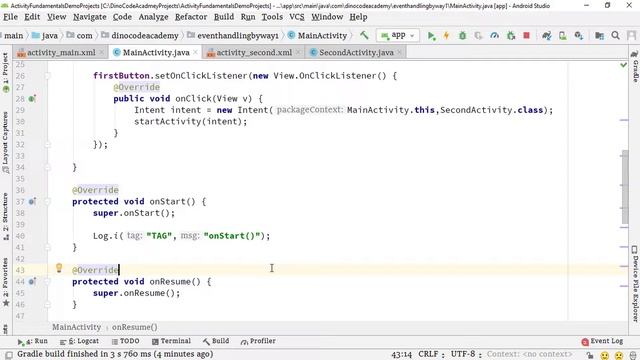The width and height of the screenshot is (640, 360).
Task: Open the AVD Manager icon
Action: click(562, 36)
